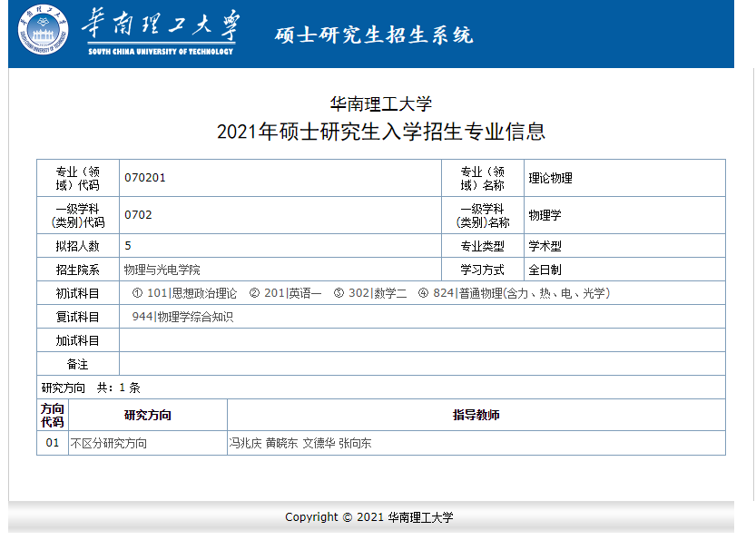Click the 物理与光电学院 department value
The width and height of the screenshot is (756, 550).
point(162,270)
